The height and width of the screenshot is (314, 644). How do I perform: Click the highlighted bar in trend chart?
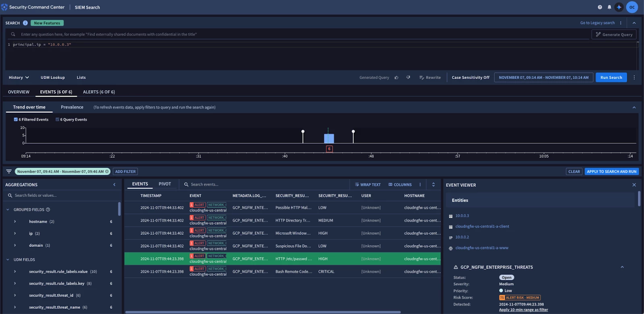[329, 139]
